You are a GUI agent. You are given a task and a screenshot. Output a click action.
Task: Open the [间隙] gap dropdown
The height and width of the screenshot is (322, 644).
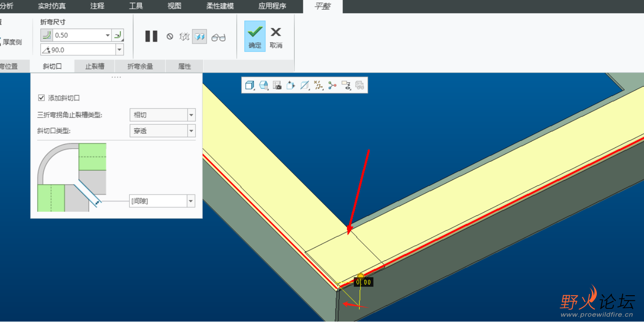coord(191,201)
